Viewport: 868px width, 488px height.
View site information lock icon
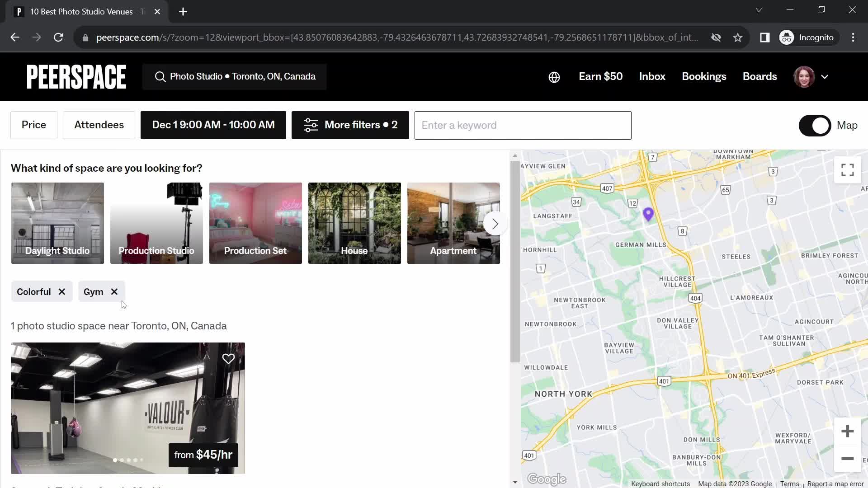tap(85, 38)
